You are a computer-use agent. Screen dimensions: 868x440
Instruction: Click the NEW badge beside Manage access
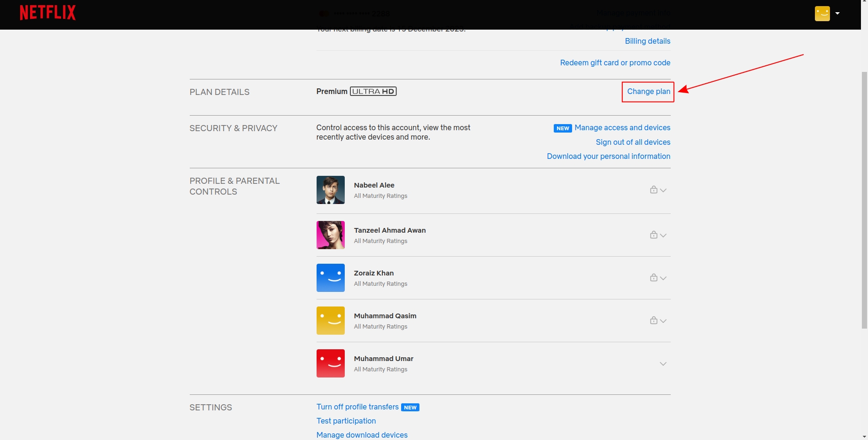[562, 128]
